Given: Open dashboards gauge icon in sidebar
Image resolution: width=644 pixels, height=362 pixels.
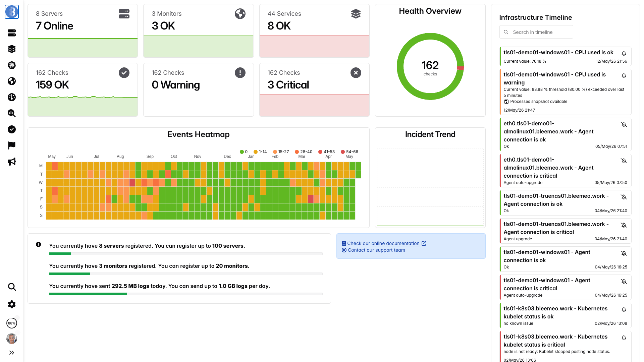Looking at the screenshot, I should [x=12, y=97].
